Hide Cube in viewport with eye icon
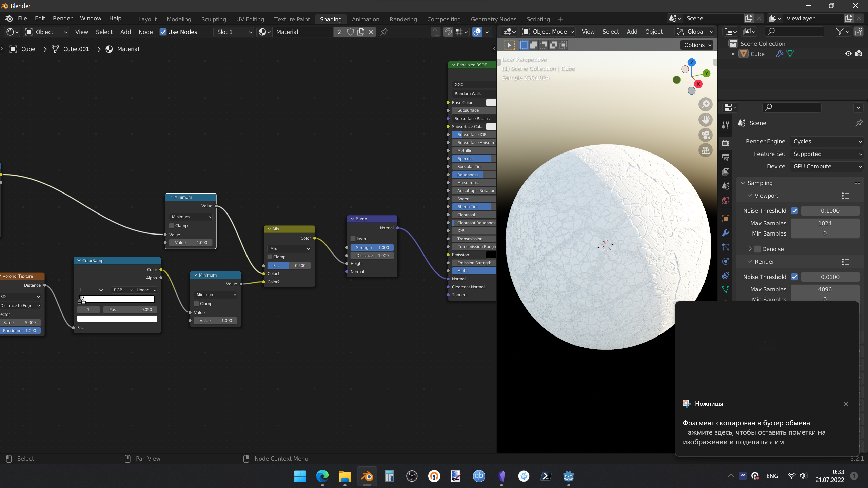868x488 pixels. point(848,54)
